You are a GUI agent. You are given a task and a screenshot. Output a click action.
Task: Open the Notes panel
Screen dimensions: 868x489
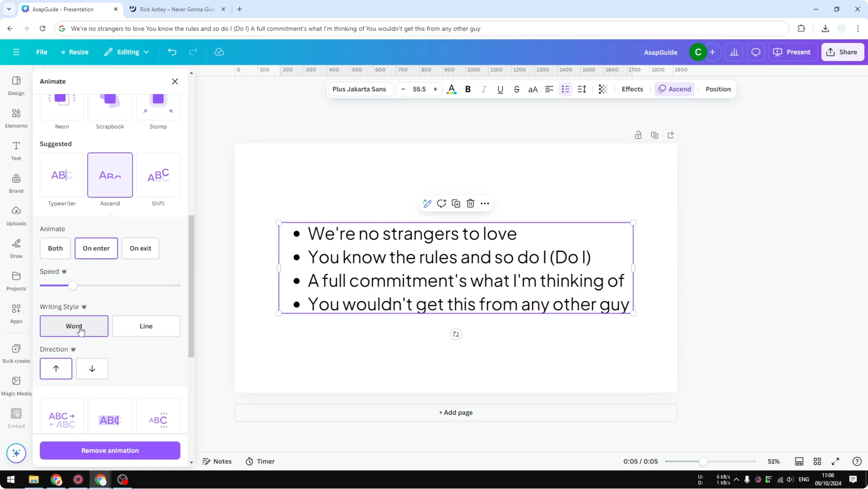pyautogui.click(x=217, y=461)
